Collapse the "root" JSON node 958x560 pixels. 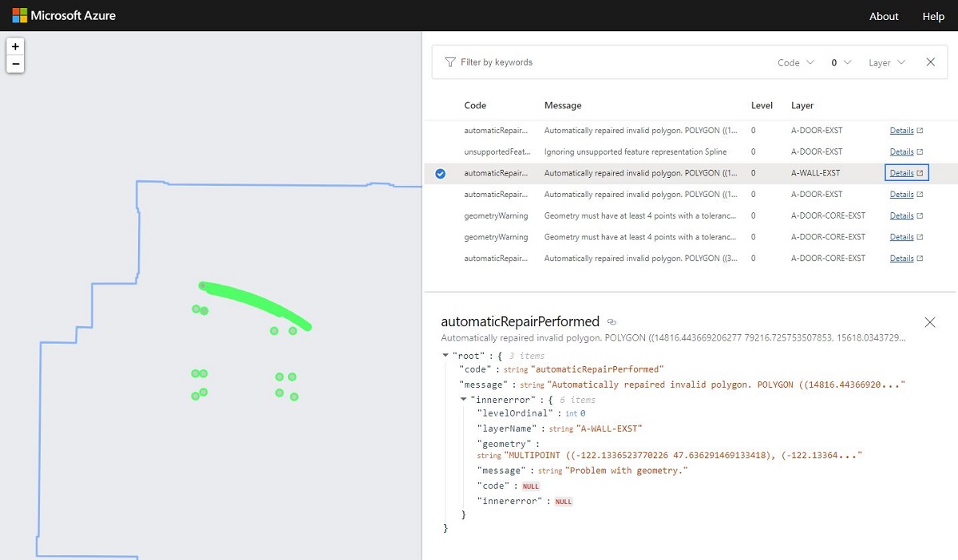(445, 355)
